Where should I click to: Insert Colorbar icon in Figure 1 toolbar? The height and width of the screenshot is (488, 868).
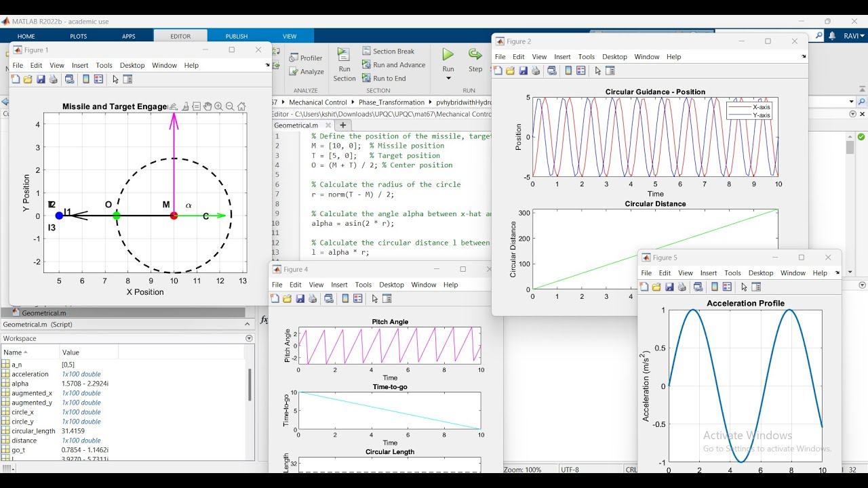[x=86, y=79]
